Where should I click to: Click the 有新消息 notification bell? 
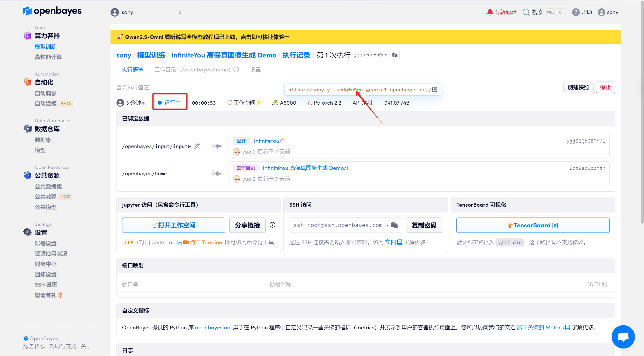point(490,12)
